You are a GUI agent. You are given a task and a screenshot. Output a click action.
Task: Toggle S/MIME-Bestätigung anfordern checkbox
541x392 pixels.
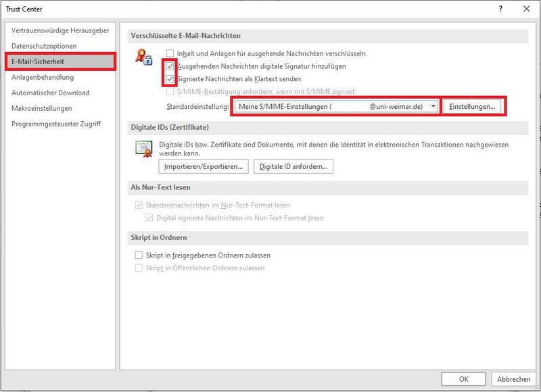coord(170,91)
